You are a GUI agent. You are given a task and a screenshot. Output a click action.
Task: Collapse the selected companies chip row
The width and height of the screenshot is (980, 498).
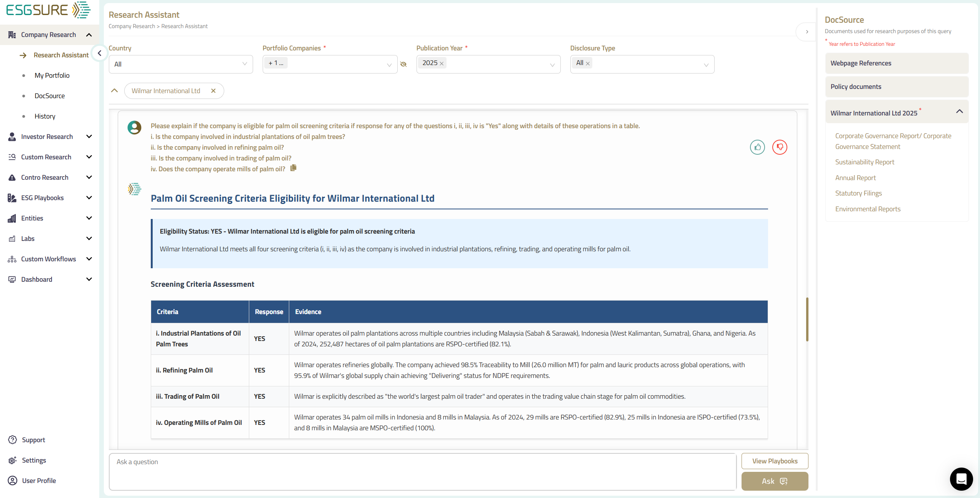tap(114, 90)
